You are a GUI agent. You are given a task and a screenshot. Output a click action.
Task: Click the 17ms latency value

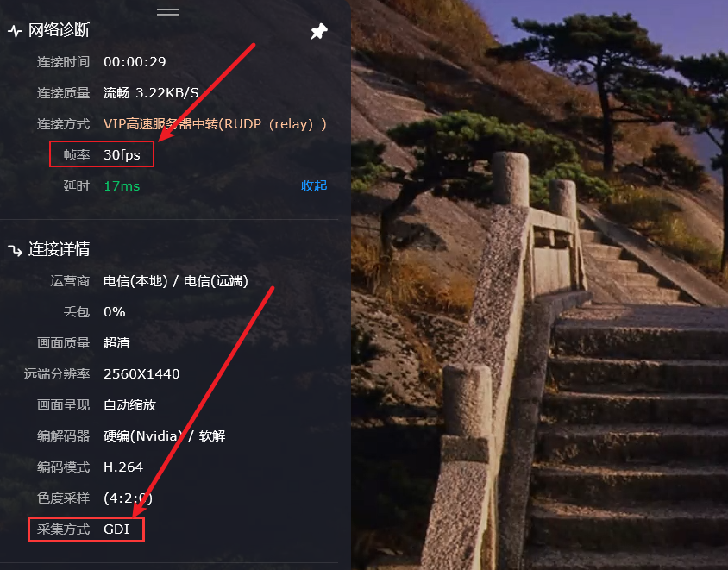point(122,186)
